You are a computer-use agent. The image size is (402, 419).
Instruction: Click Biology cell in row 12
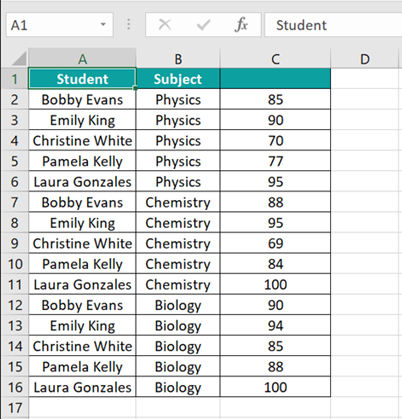tap(178, 305)
